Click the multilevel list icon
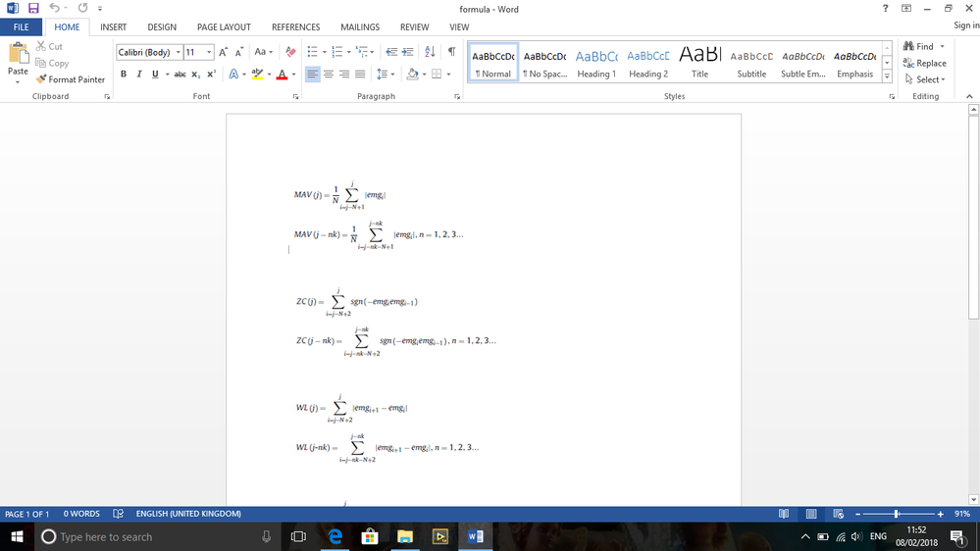 click(x=362, y=52)
